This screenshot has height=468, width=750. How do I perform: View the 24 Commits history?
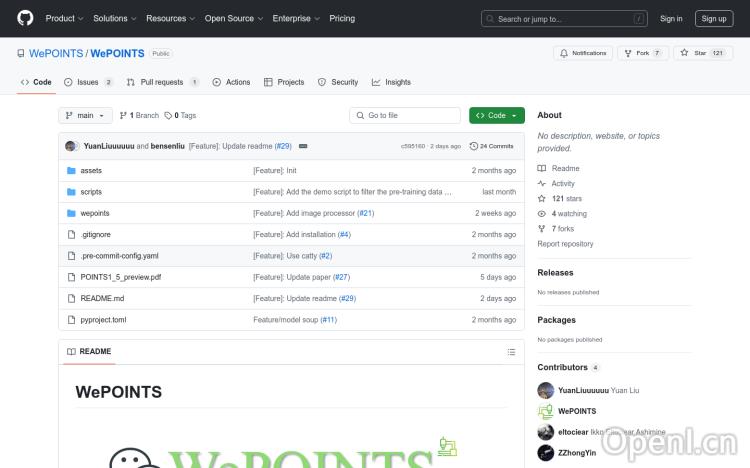(x=491, y=146)
